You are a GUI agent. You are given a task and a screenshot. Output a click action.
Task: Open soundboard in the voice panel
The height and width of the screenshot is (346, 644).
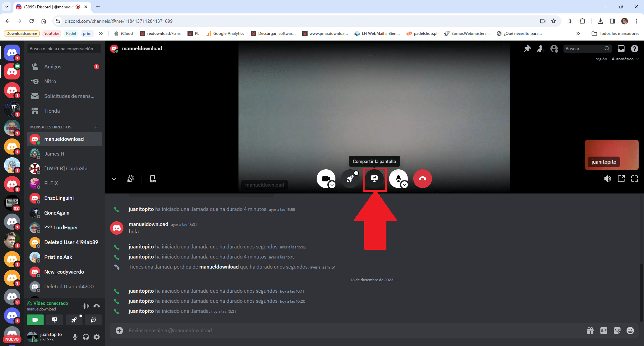tap(94, 320)
